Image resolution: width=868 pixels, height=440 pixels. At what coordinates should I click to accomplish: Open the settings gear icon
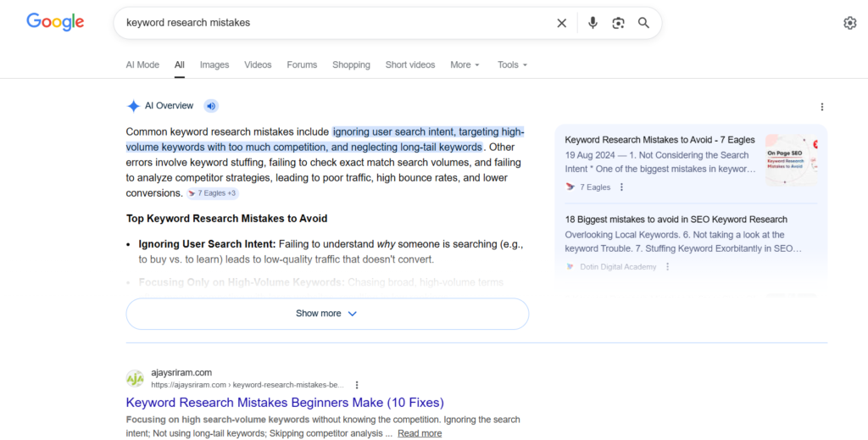pos(849,23)
